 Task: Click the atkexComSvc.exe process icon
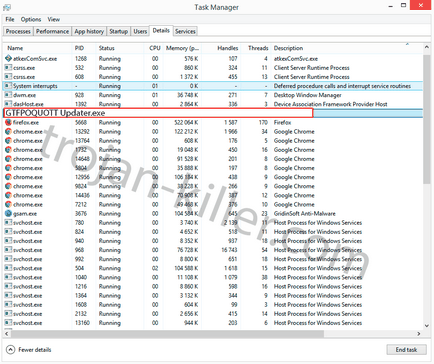[x=8, y=58]
